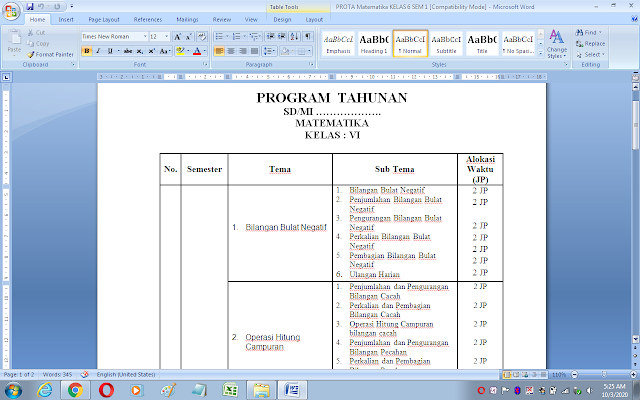Screen dimensions: 640x400
Task: Switch to the Page Layout tab
Action: tap(104, 19)
